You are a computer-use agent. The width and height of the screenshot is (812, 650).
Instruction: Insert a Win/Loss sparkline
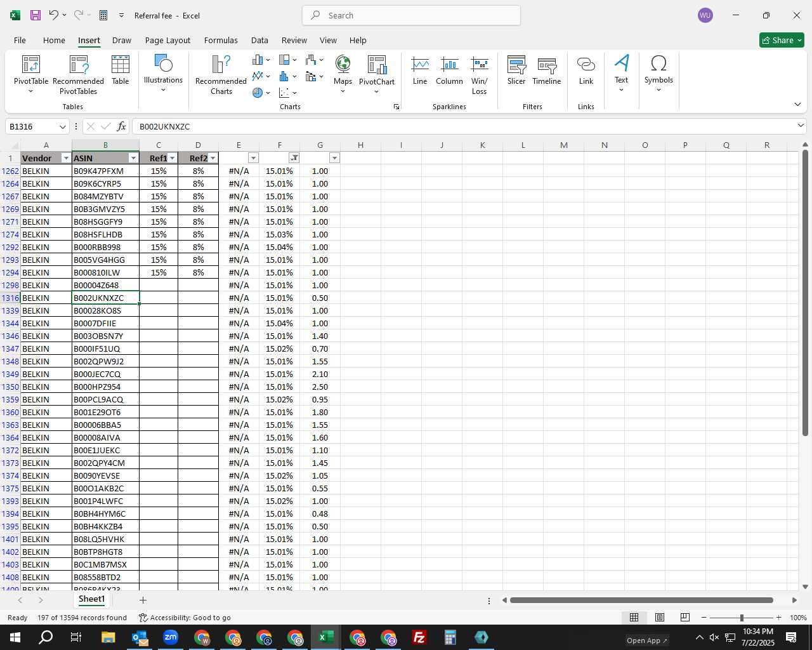click(x=480, y=75)
